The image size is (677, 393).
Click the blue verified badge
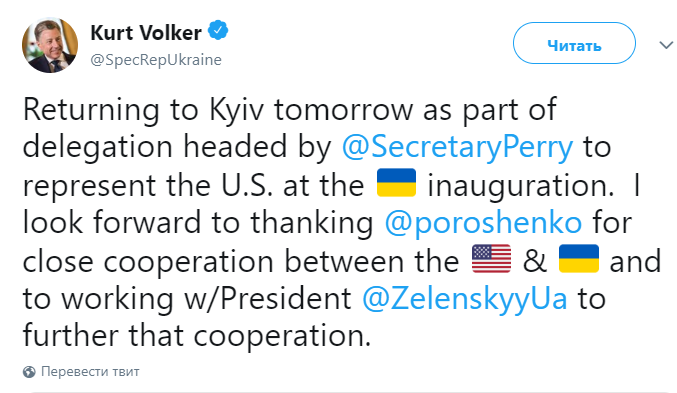[x=218, y=30]
